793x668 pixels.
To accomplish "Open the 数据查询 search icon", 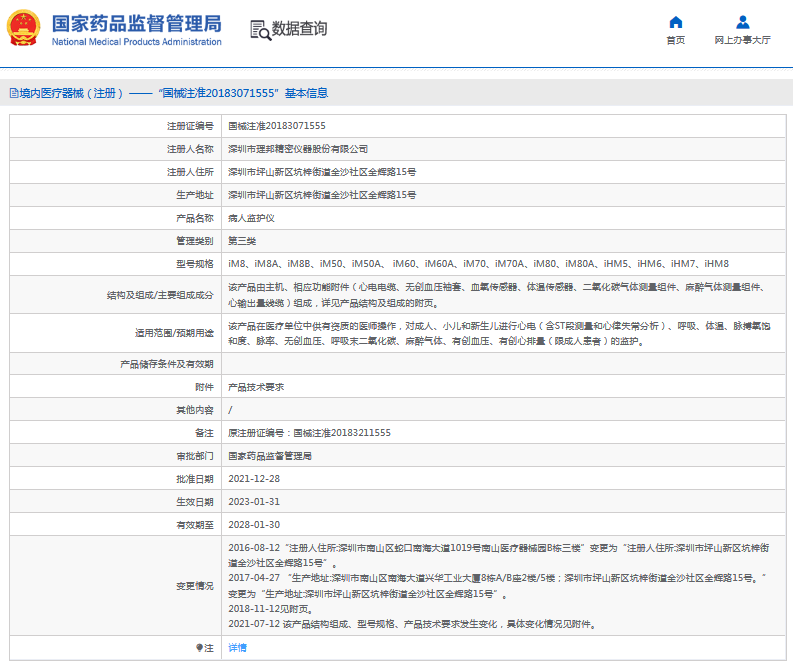I will pyautogui.click(x=261, y=30).
